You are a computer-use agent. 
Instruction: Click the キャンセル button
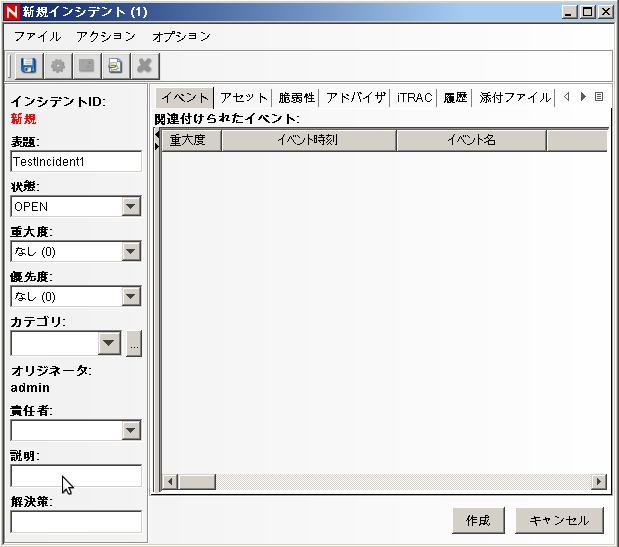pos(559,520)
